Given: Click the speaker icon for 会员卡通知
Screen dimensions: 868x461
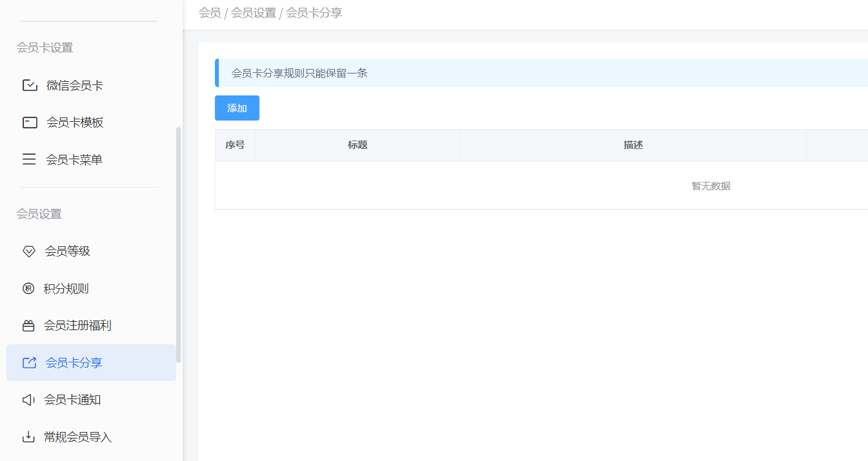Looking at the screenshot, I should pos(28,400).
